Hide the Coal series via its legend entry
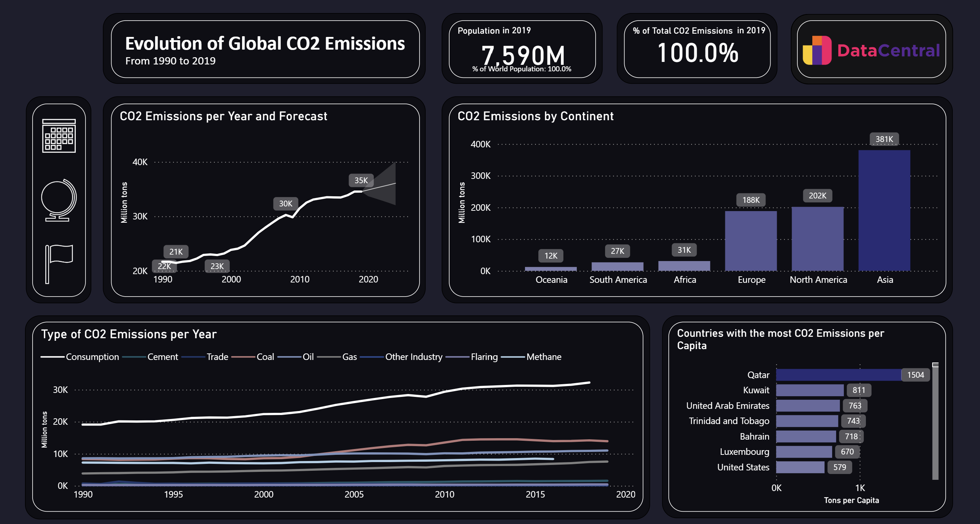This screenshot has height=524, width=980. [x=266, y=357]
